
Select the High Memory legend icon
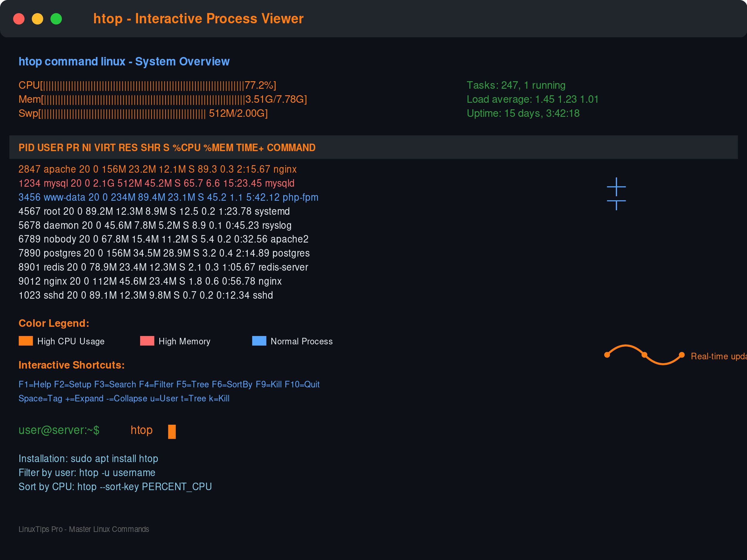pos(147,341)
